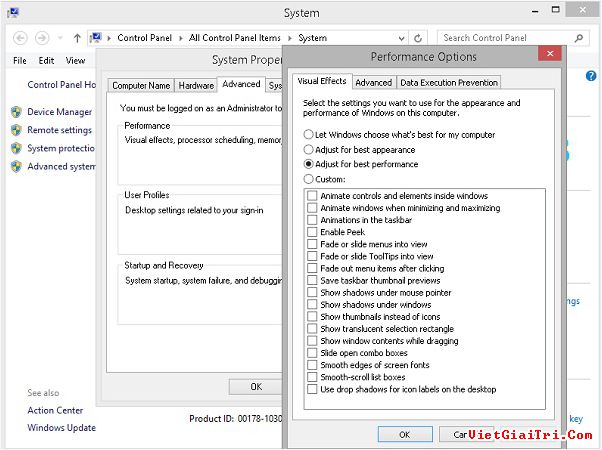The height and width of the screenshot is (450, 602).
Task: Click the Back navigation arrow
Action: 20,38
